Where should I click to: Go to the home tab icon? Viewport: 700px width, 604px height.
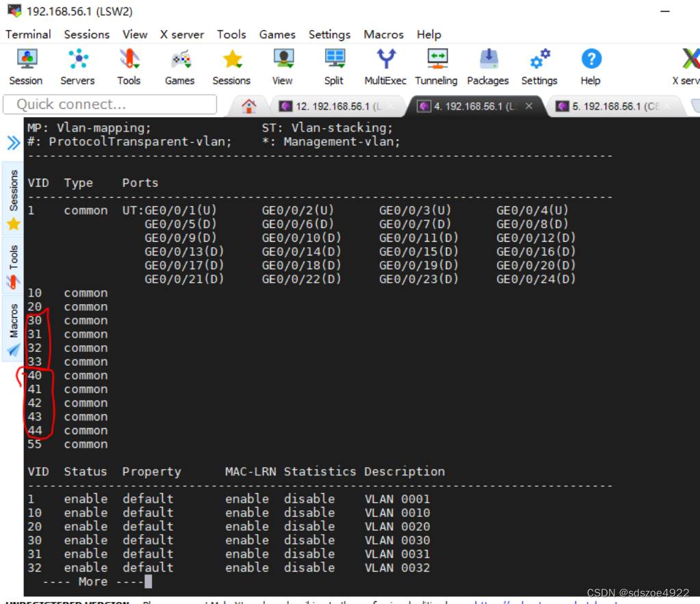[248, 106]
